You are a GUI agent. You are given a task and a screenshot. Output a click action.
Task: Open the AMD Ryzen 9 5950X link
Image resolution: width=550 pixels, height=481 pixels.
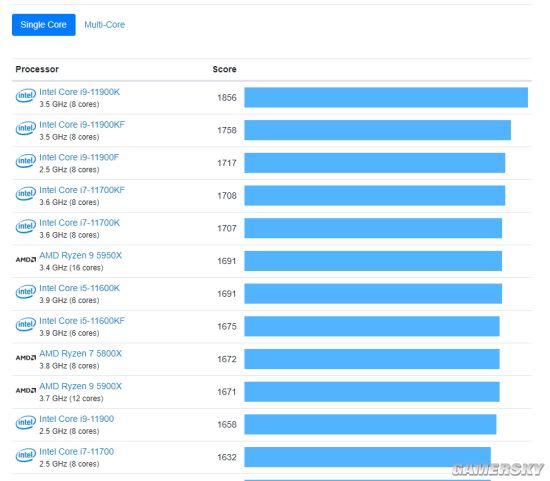(x=81, y=255)
